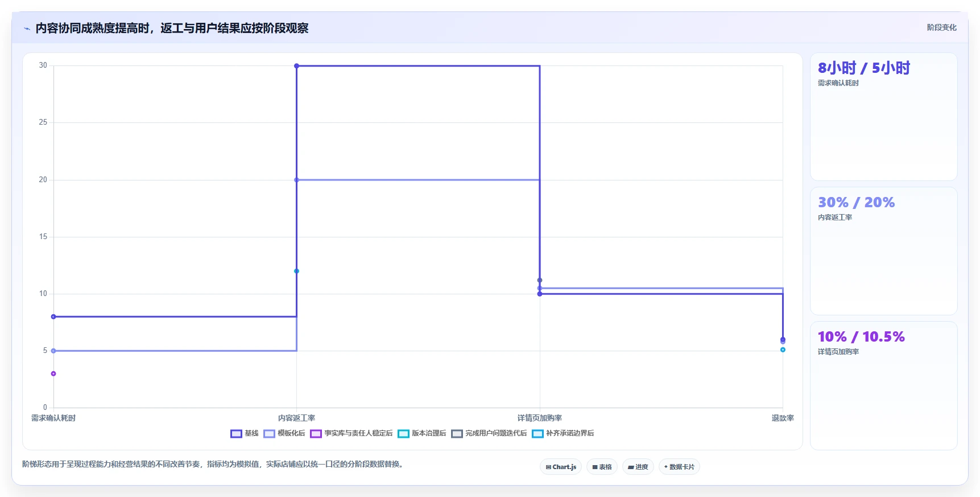Click the 表格 tag pill
Screen dimensions: 980x497
click(x=602, y=467)
